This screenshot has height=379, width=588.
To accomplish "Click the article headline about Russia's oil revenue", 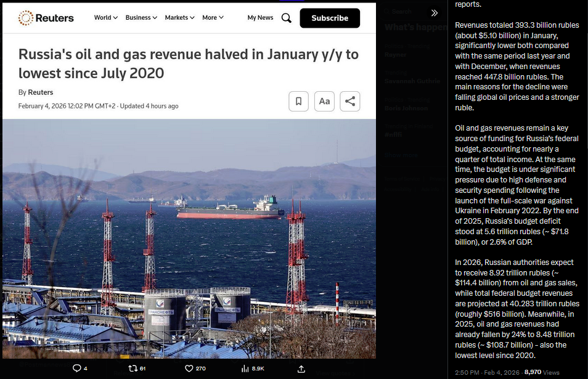I will tap(188, 63).
